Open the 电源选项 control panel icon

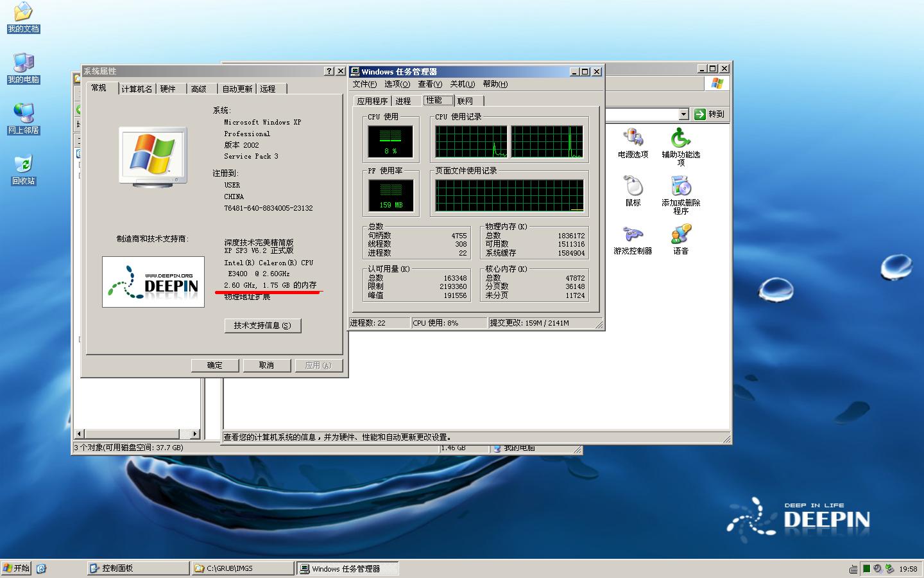(633, 143)
